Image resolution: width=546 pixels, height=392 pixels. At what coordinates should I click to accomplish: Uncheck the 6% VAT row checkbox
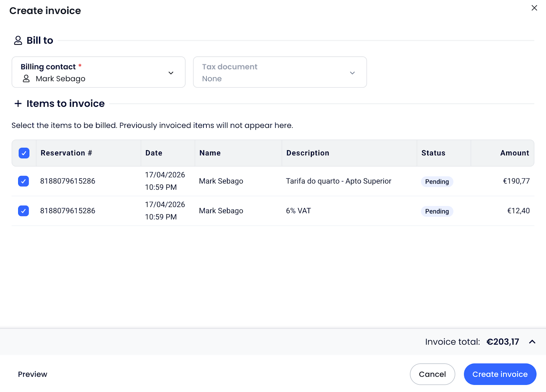(x=24, y=211)
